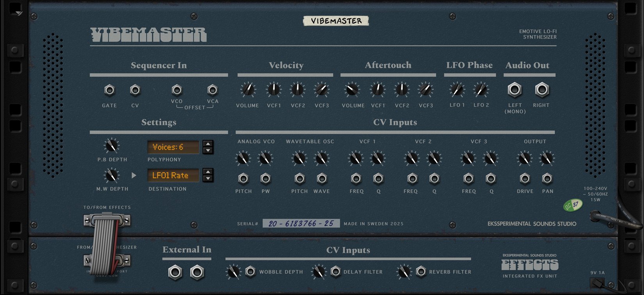Click the VCA offset input jack
644x295 pixels.
[212, 90]
